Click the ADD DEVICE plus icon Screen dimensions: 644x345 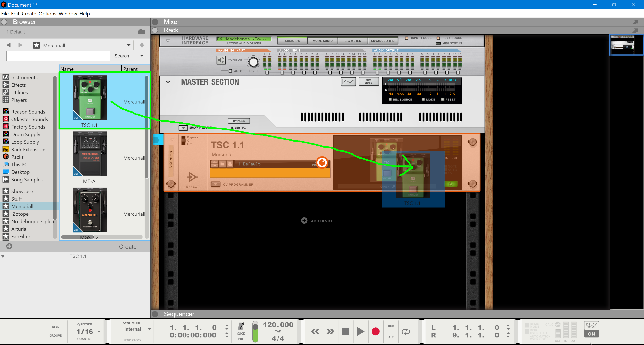coord(304,220)
